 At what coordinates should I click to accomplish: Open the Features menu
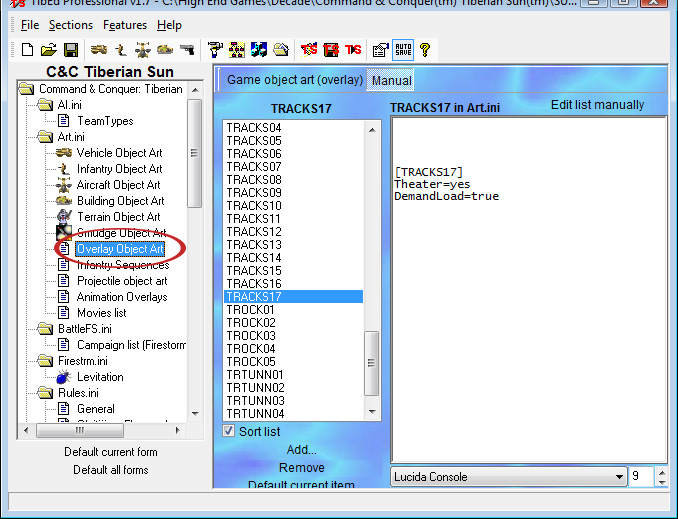[x=125, y=25]
